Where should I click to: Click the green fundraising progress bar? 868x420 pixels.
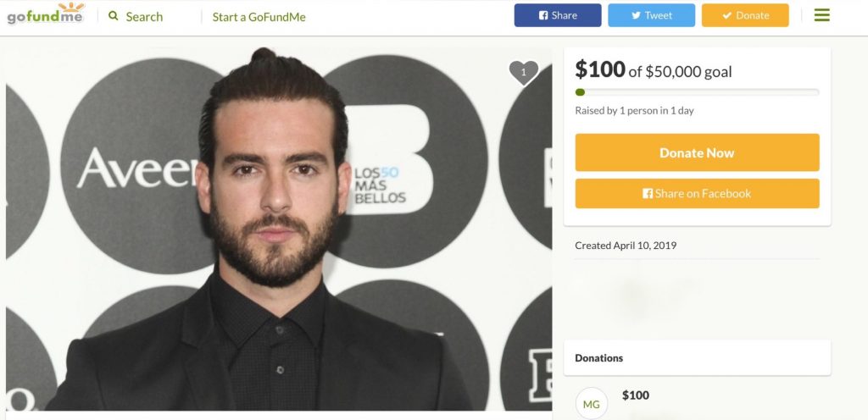pos(697,92)
